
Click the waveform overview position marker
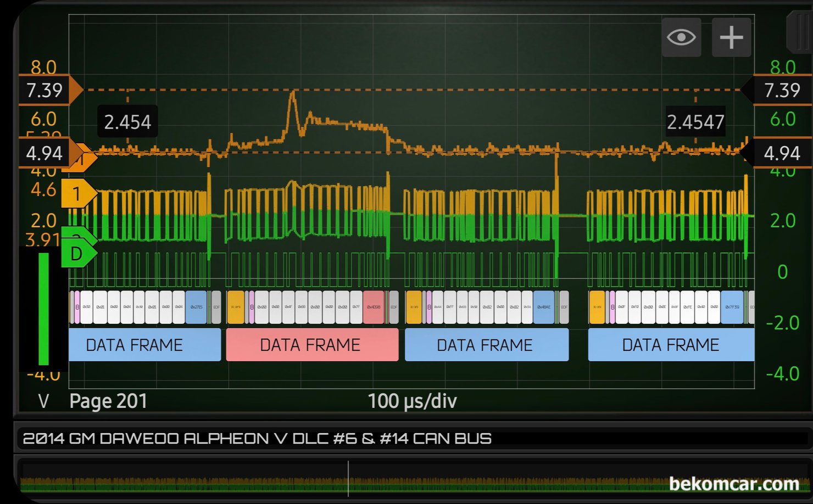point(348,479)
